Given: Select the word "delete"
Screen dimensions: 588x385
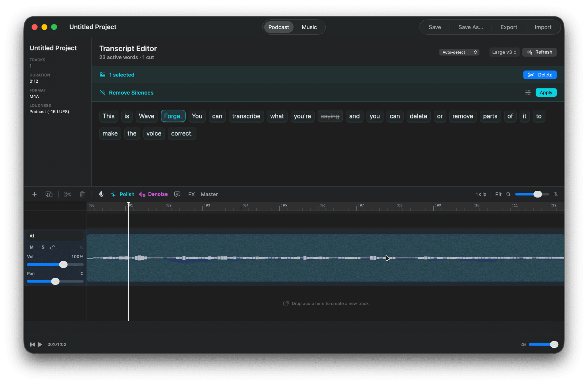Looking at the screenshot, I should point(418,116).
